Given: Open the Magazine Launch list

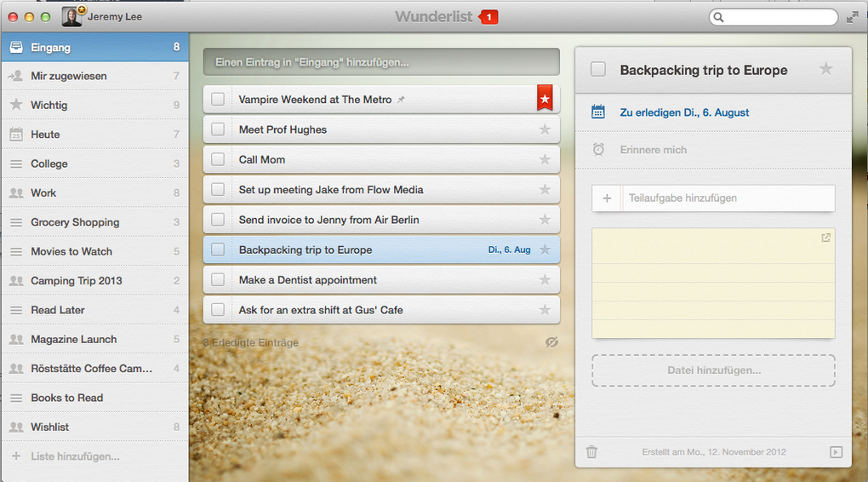Looking at the screenshot, I should tap(94, 339).
